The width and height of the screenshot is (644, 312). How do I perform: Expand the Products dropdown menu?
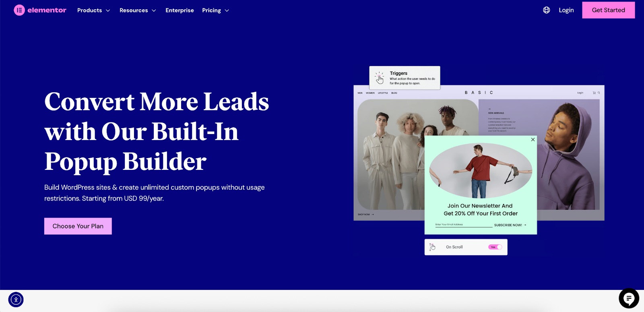pyautogui.click(x=93, y=10)
